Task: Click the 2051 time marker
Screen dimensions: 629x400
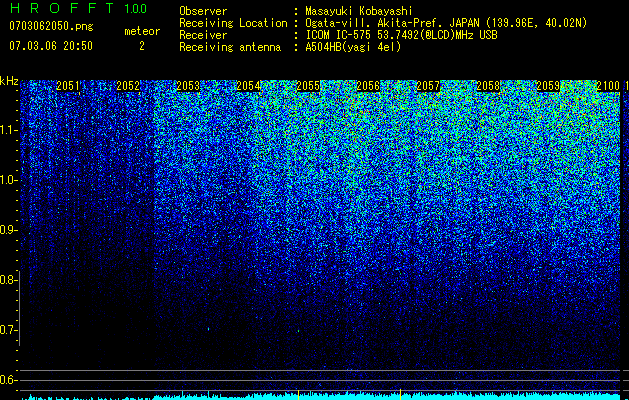Action: [x=68, y=86]
